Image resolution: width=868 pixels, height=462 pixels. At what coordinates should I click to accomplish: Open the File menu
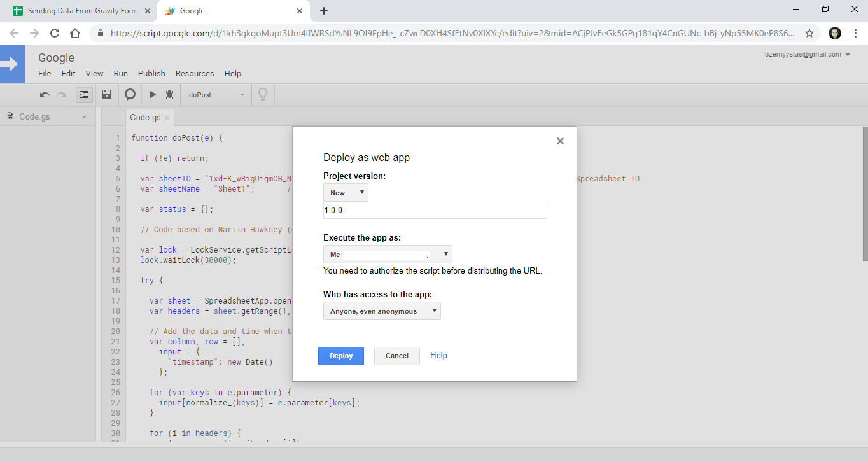point(45,73)
